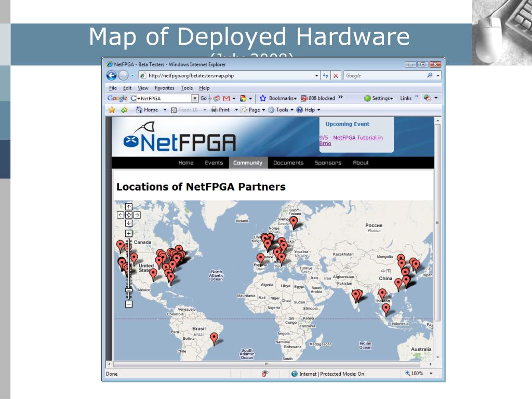Viewport: 532px width, 399px height.
Task: Click the browser Forward arrow button
Action: point(124,75)
